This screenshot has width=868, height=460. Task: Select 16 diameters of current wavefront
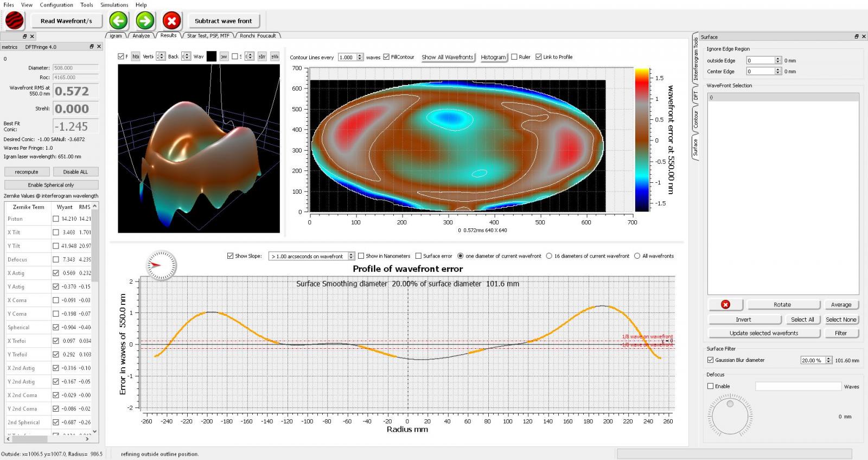pyautogui.click(x=549, y=256)
